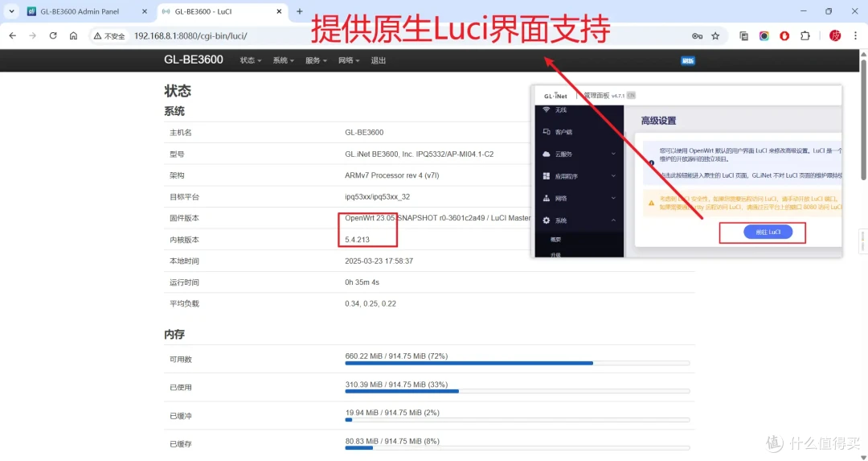
Task: Select the uptime value 0h 35m 4s
Action: point(362,282)
